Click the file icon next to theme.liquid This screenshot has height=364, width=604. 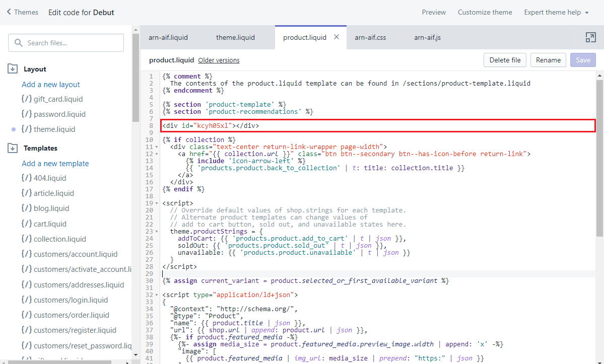[27, 129]
